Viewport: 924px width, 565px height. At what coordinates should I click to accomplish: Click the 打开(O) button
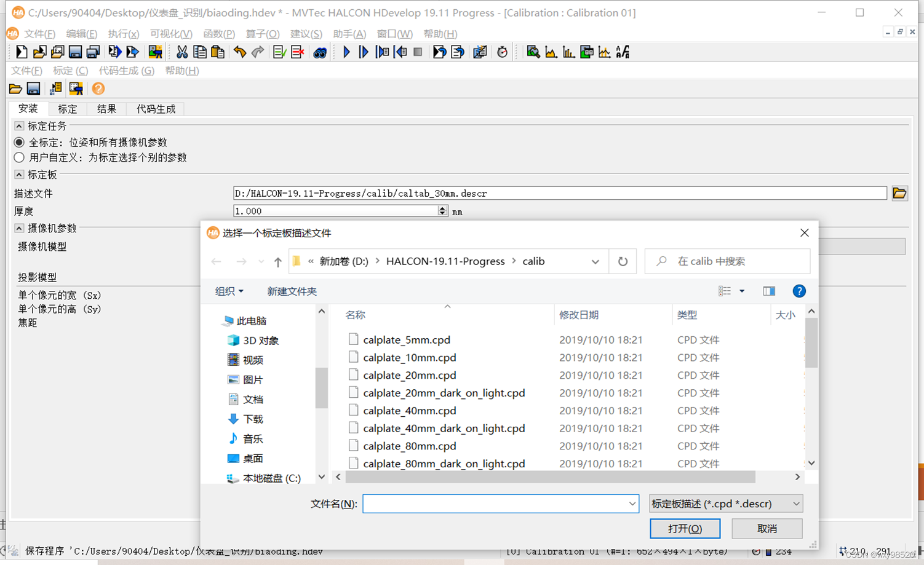(x=685, y=528)
